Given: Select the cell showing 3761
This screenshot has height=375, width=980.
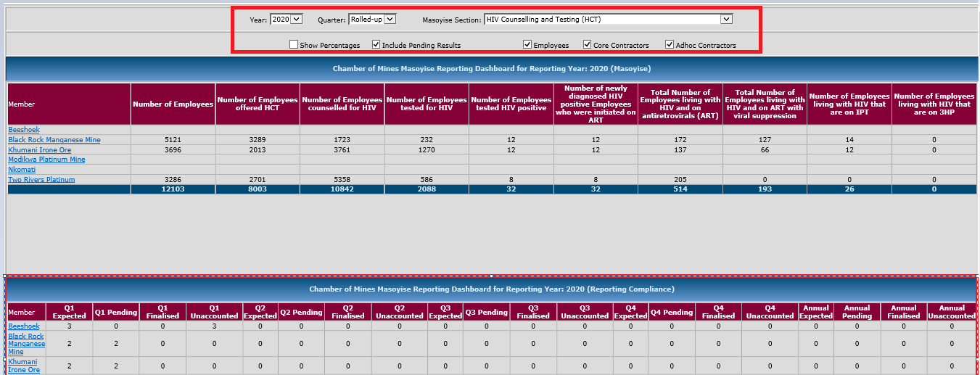Looking at the screenshot, I should click(x=342, y=149).
